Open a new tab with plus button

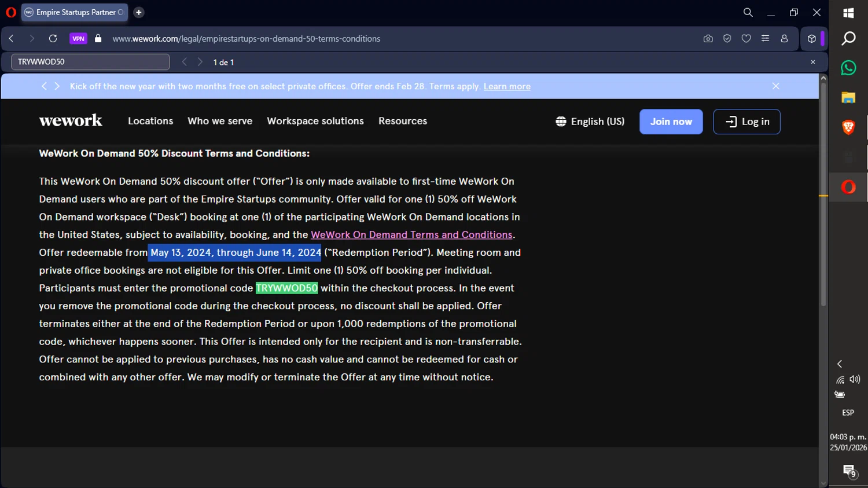[139, 12]
